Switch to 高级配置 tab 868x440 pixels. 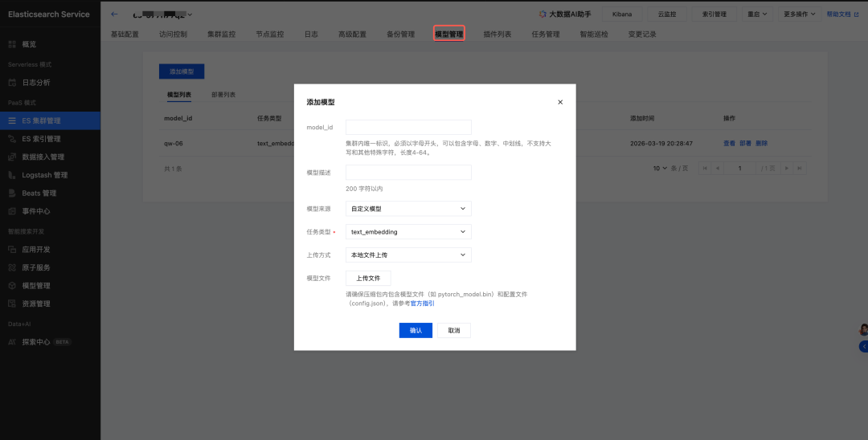tap(352, 35)
